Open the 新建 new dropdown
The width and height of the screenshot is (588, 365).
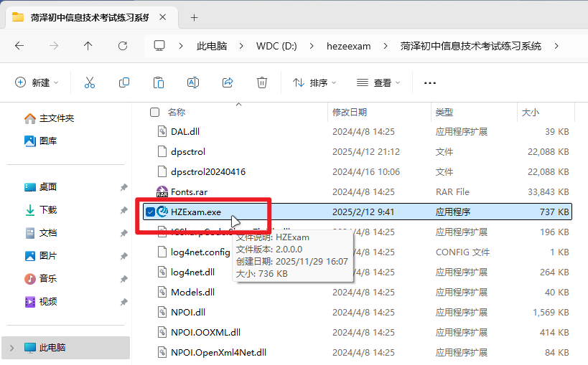click(x=37, y=82)
